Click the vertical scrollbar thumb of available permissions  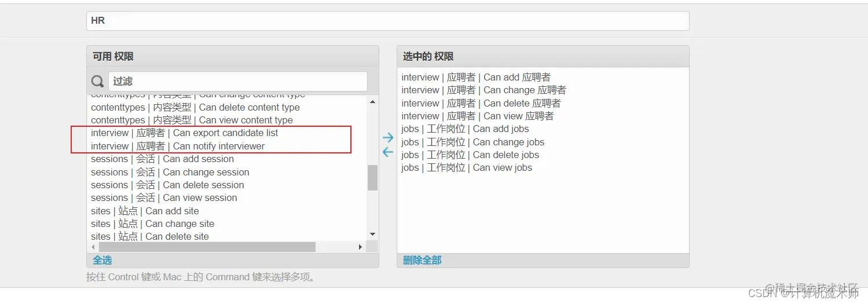372,178
